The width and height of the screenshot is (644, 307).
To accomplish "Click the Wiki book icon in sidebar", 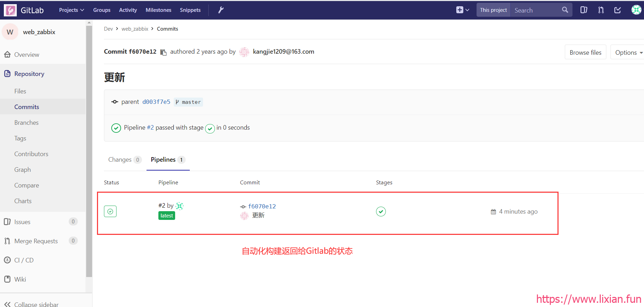I will pos(7,279).
